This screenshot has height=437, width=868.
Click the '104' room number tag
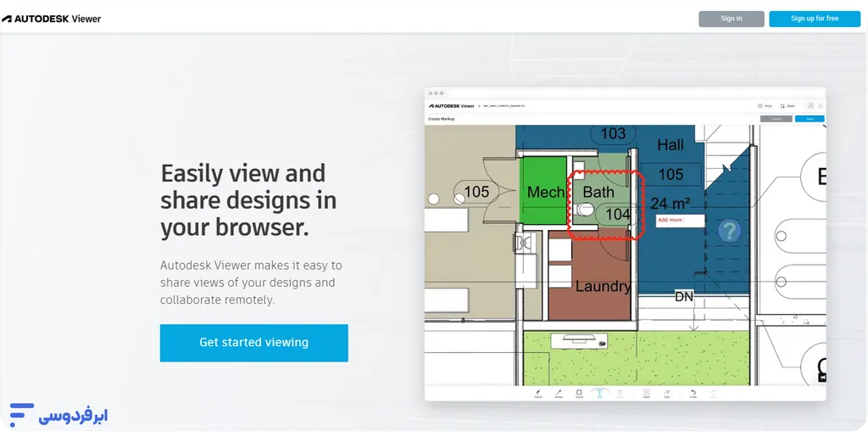coord(618,215)
